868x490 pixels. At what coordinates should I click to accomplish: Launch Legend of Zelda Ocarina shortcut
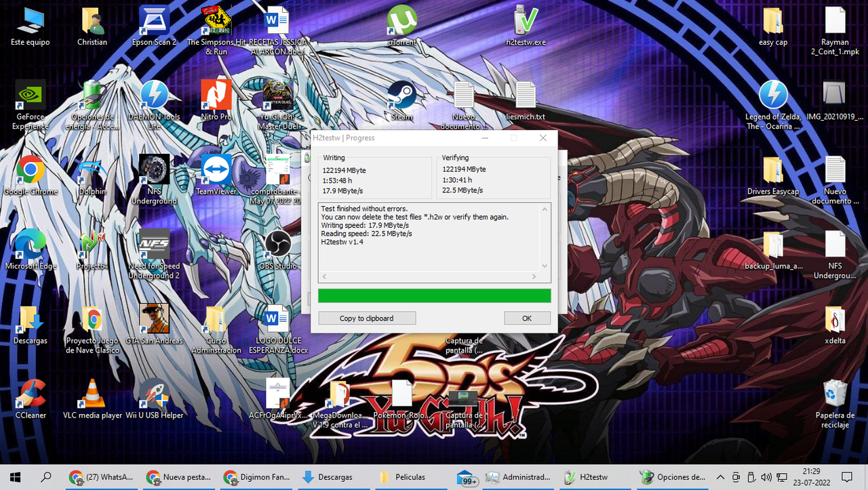773,105
